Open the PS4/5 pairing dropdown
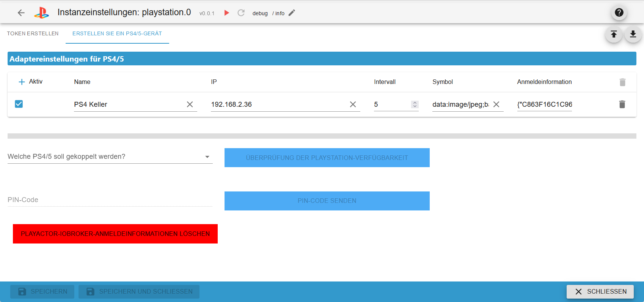The image size is (644, 302). coord(110,157)
